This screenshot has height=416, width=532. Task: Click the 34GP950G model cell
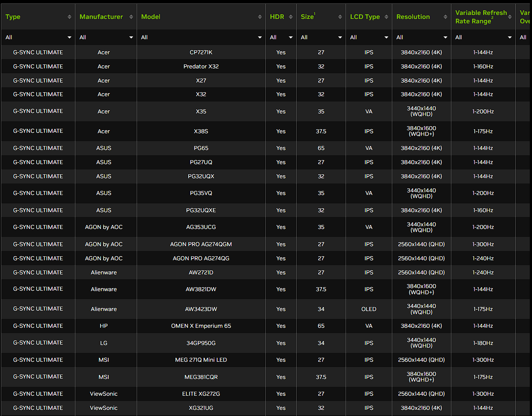(201, 343)
